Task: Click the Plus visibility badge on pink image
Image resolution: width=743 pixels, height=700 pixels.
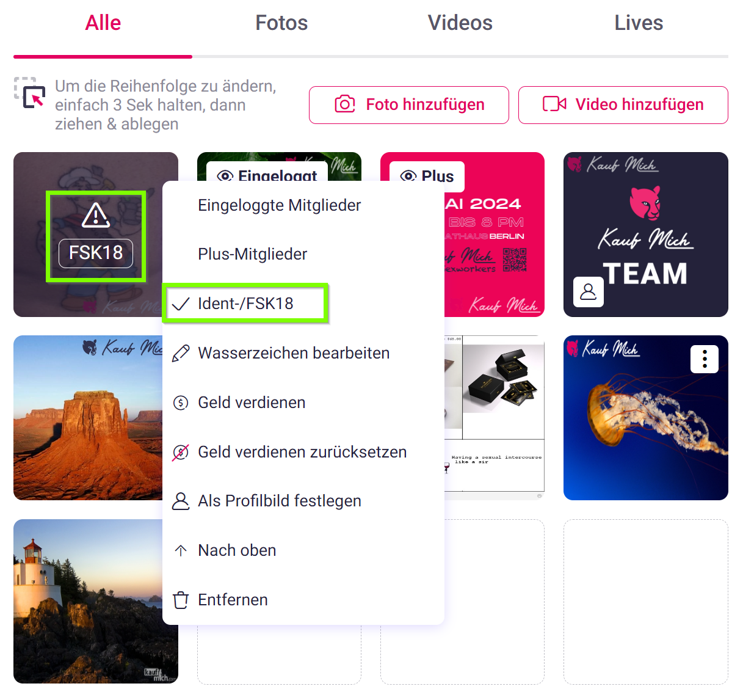Action: [427, 177]
